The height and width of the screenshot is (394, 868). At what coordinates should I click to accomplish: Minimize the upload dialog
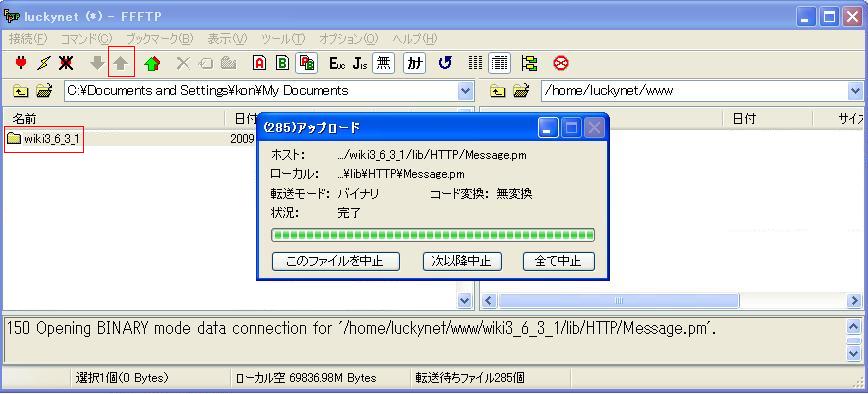[549, 128]
